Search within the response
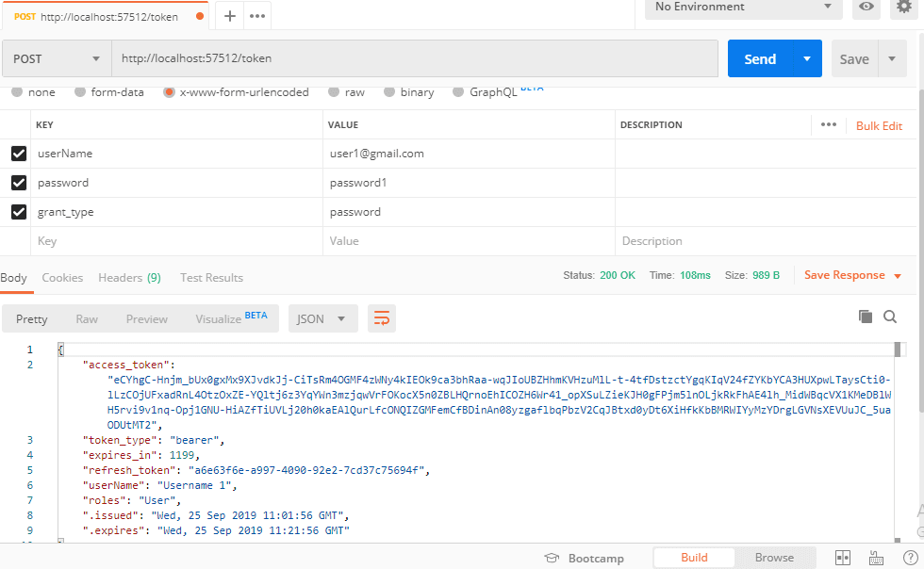924x569 pixels. [890, 317]
